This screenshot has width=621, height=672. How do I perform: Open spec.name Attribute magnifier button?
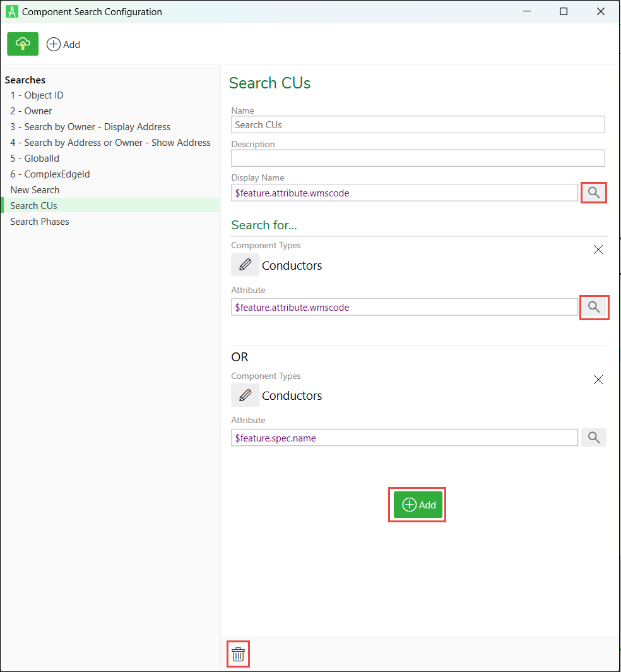tap(594, 438)
